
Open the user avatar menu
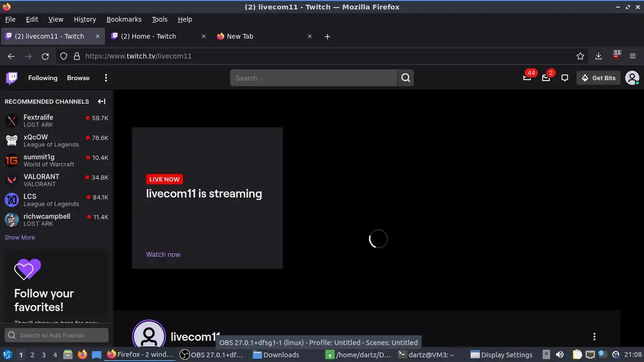pos(632,78)
